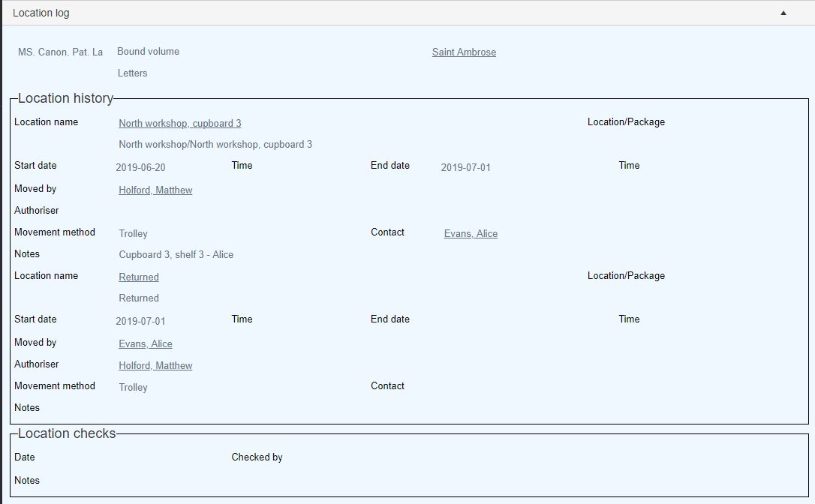Click the second entry's start date 2019-07-01
This screenshot has width=815, height=504.
click(x=140, y=322)
